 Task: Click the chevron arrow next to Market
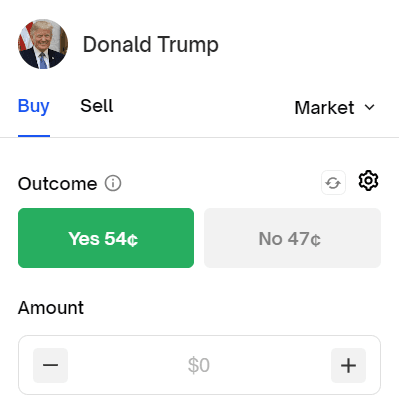370,107
